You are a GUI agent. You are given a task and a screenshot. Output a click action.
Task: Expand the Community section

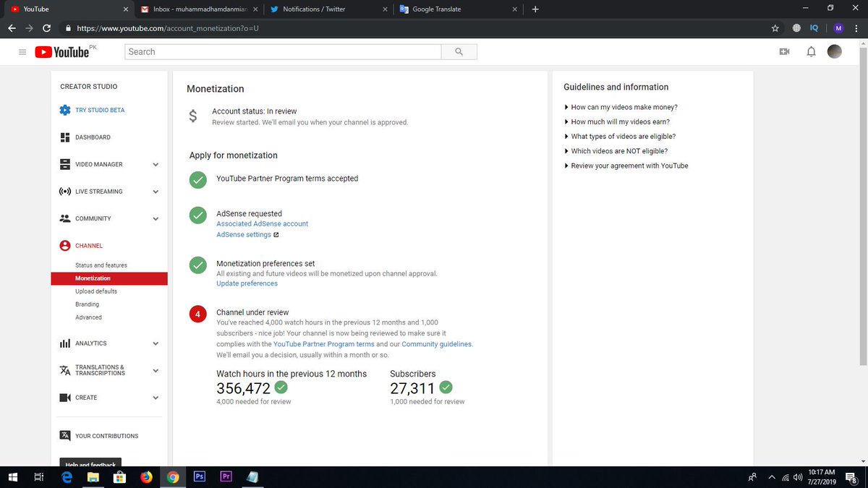coord(156,219)
